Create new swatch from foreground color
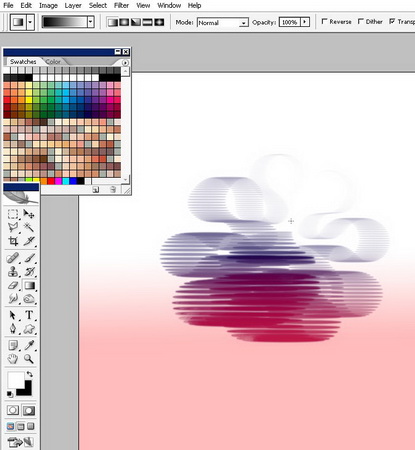Screen dimensions: 415x450 [96, 190]
